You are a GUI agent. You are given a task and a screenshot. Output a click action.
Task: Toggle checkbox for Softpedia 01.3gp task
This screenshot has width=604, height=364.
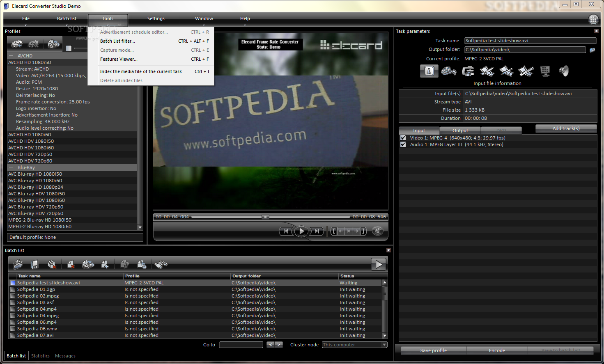pos(13,289)
